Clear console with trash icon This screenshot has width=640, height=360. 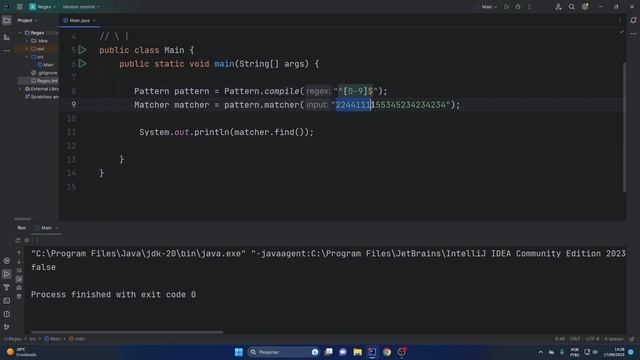19,296
